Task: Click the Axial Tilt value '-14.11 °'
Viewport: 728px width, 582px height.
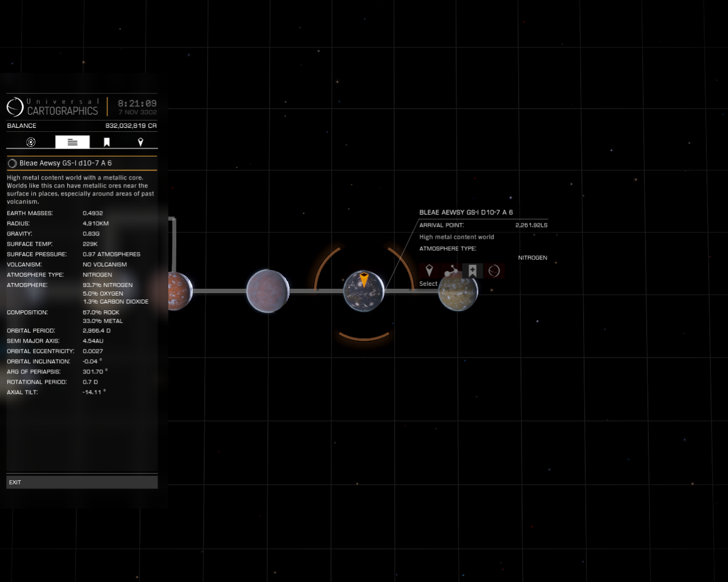Action: pyautogui.click(x=94, y=392)
